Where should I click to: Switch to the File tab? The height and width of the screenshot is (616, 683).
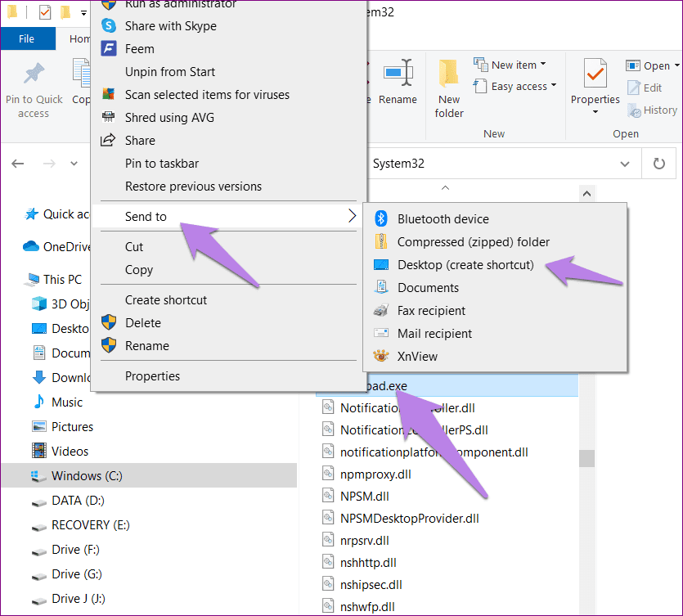27,38
